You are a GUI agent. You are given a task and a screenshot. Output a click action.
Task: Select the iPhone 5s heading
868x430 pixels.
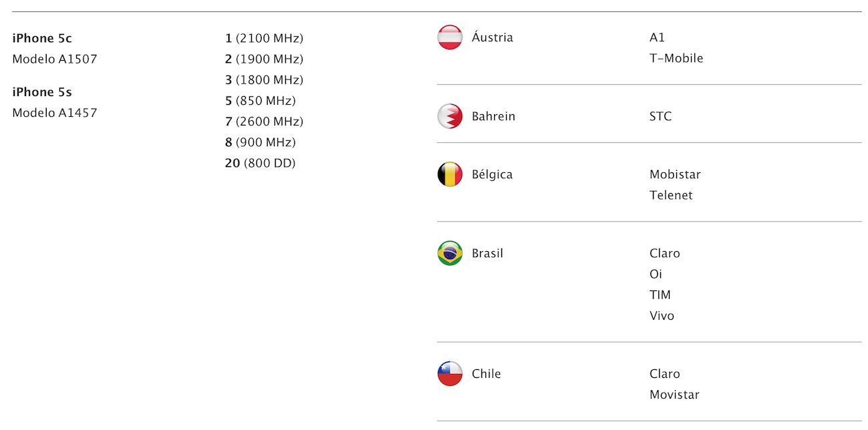pyautogui.click(x=42, y=92)
